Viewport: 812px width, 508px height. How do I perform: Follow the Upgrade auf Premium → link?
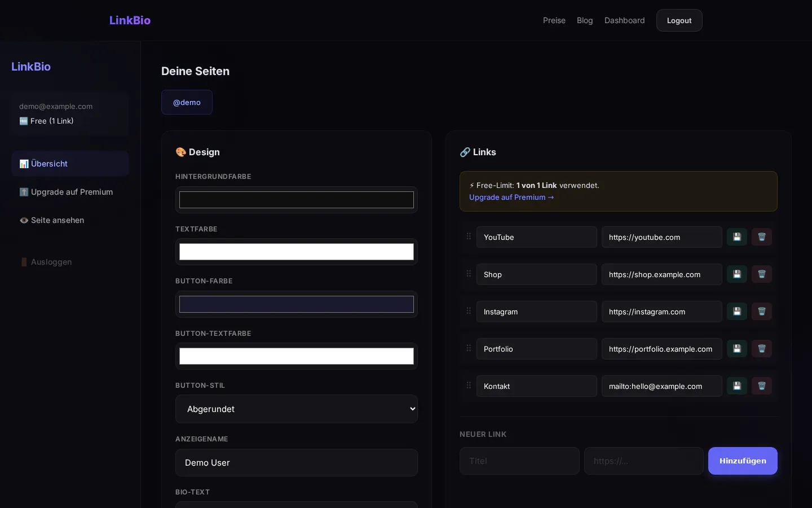511,197
